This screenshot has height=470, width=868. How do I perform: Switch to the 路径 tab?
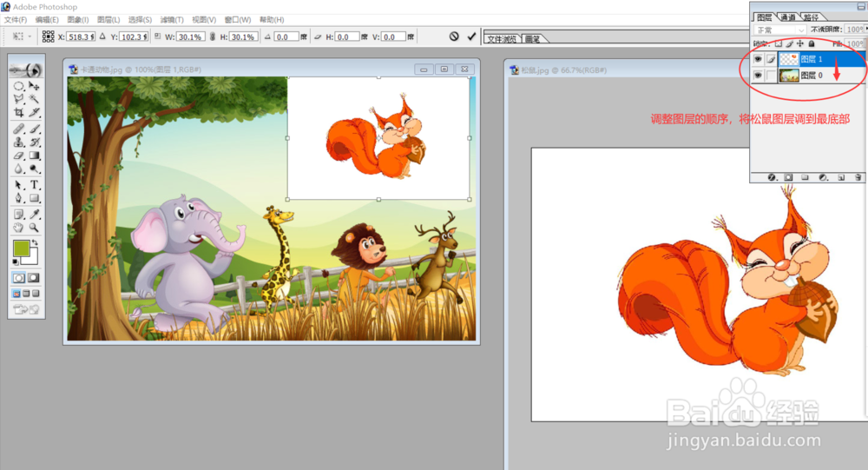pos(812,17)
